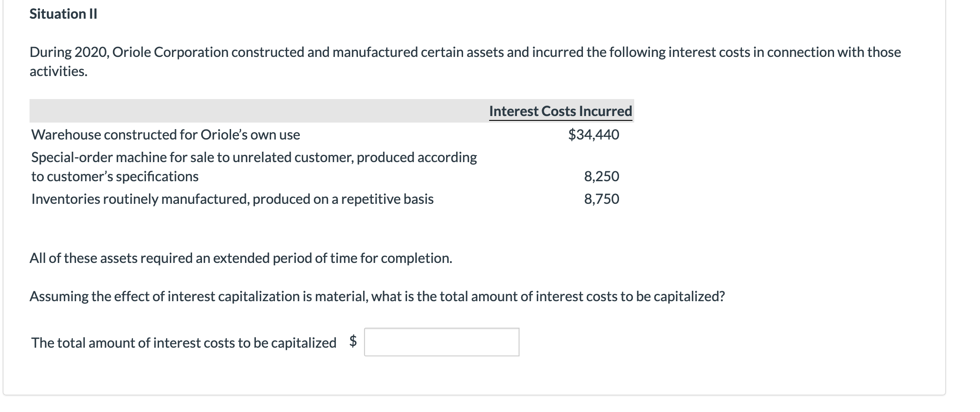Click the 8,750 interest cost value
The image size is (980, 412).
(601, 199)
